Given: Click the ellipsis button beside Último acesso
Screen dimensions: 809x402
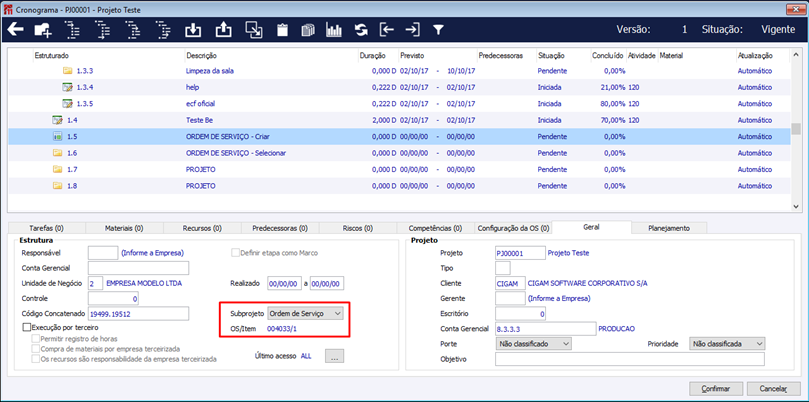Looking at the screenshot, I should pyautogui.click(x=334, y=356).
